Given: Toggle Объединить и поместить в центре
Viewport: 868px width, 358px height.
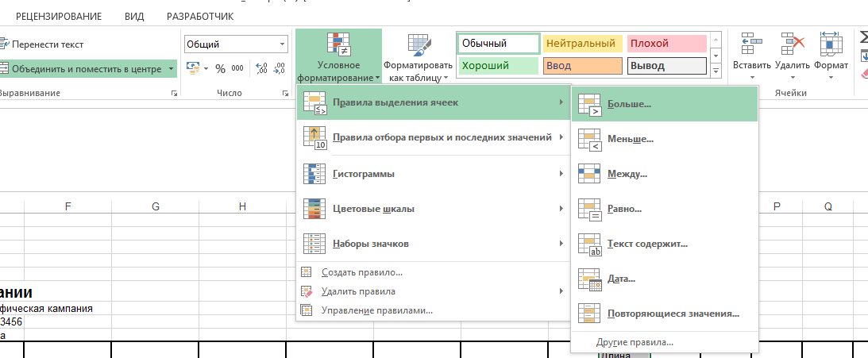Looking at the screenshot, I should pyautogui.click(x=83, y=69).
